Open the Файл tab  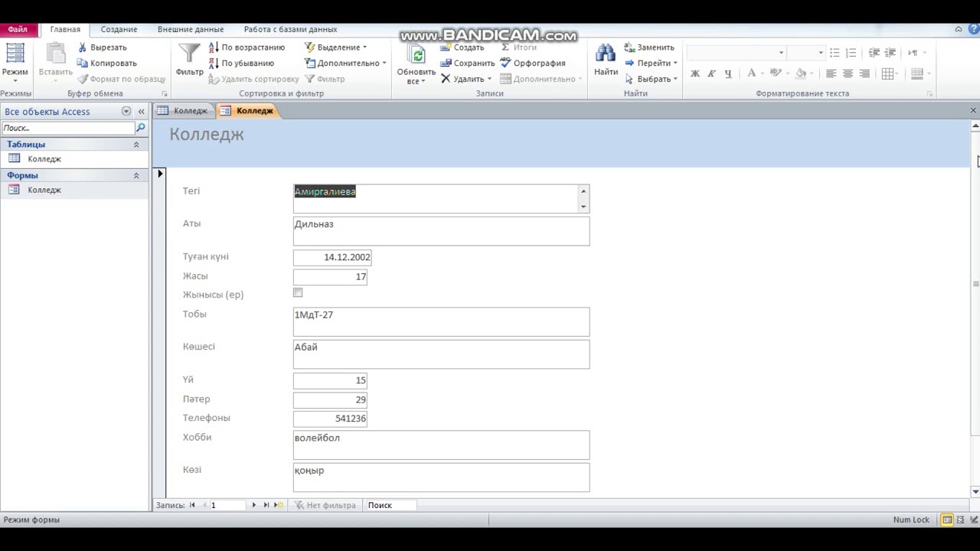[x=18, y=29]
